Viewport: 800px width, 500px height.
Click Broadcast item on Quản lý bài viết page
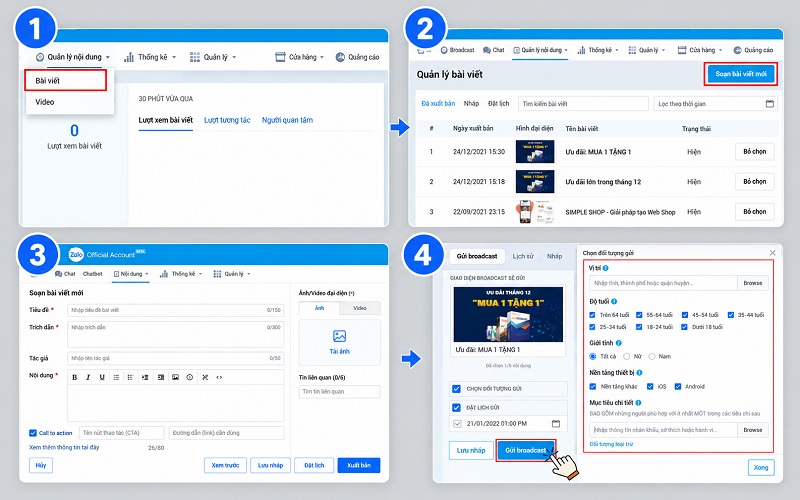coord(458,50)
